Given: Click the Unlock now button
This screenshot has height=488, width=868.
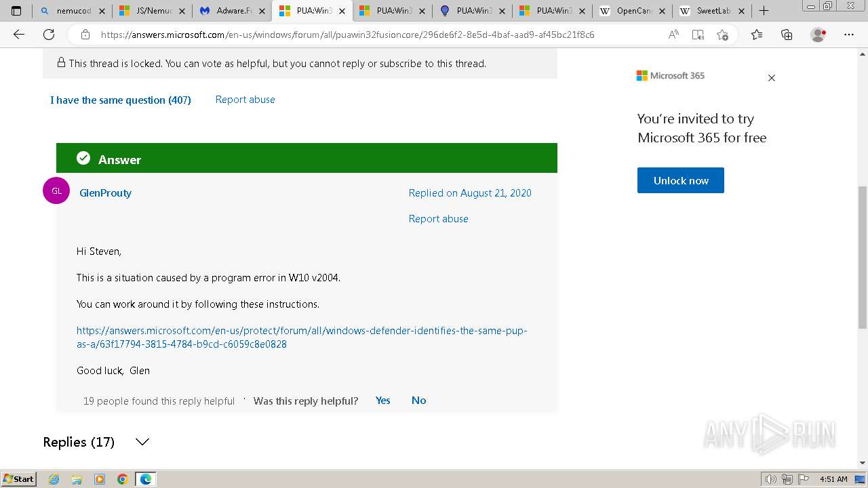Looking at the screenshot, I should coord(681,180).
